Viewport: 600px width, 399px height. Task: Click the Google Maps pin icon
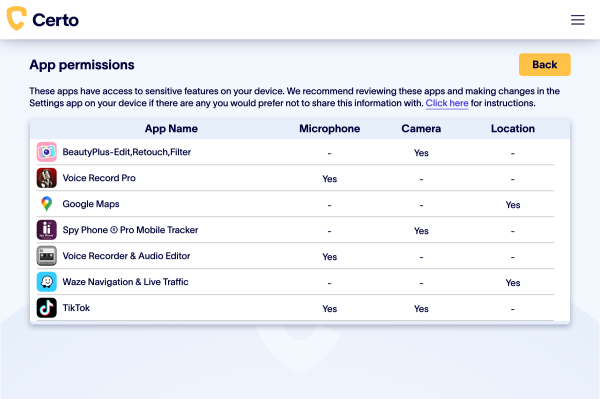[47, 204]
